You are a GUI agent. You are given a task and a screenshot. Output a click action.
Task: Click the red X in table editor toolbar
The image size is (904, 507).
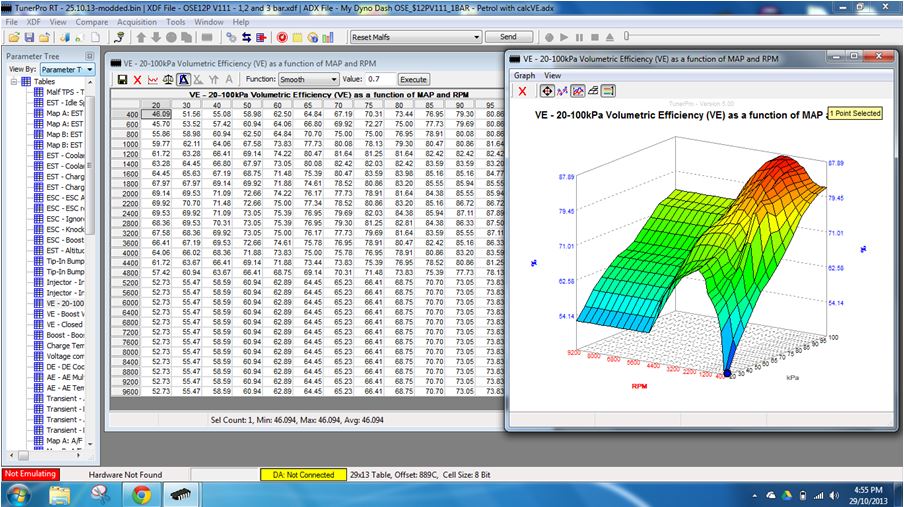[137, 80]
